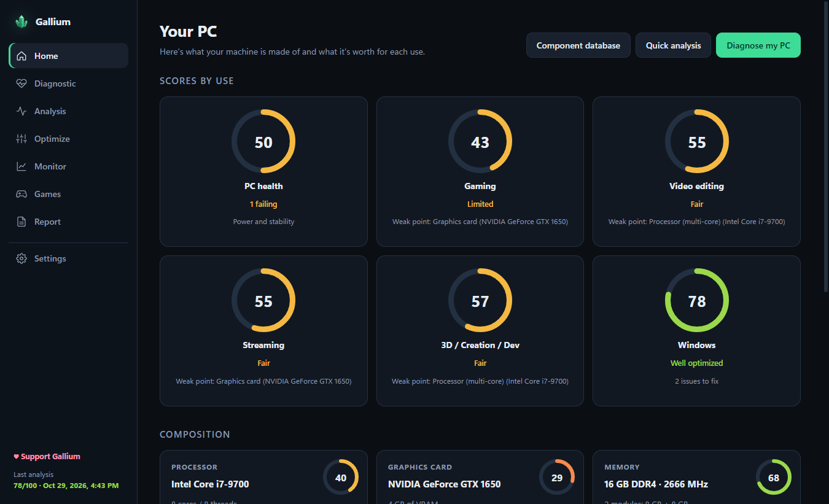Run a Quick analysis
This screenshot has height=504, width=829.
(x=673, y=45)
